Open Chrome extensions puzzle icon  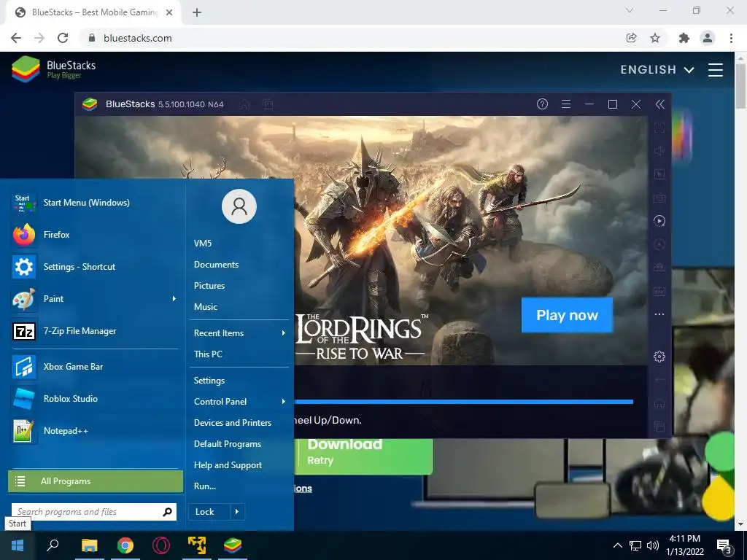tap(684, 38)
